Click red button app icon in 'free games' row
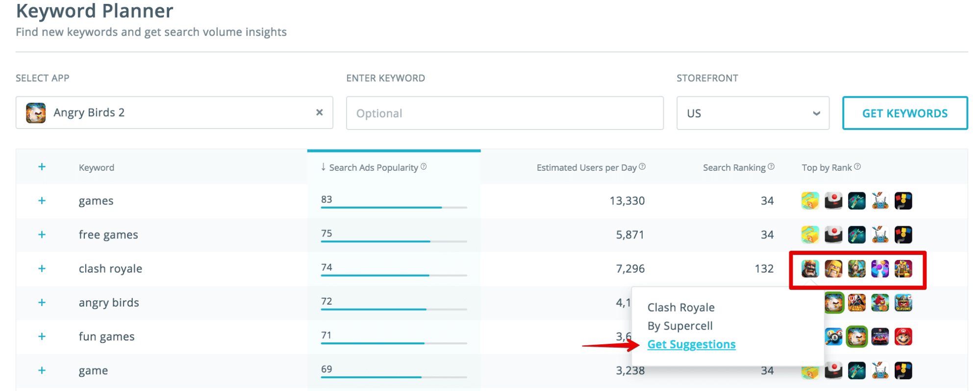980x391 pixels. click(833, 235)
